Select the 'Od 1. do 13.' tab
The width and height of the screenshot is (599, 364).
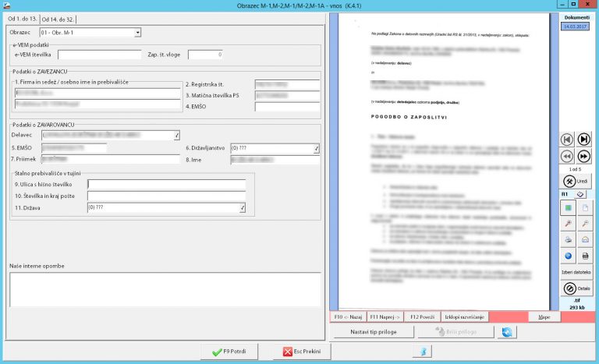click(x=21, y=19)
